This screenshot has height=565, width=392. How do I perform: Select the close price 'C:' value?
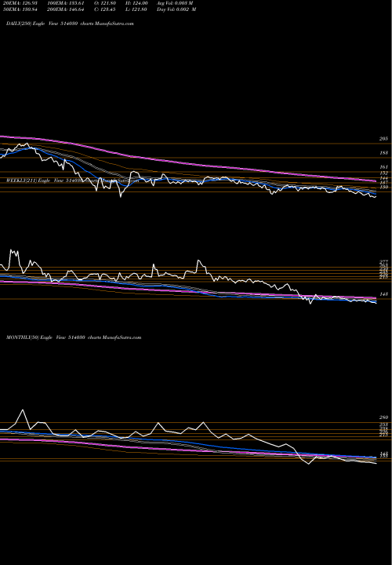point(105,9)
